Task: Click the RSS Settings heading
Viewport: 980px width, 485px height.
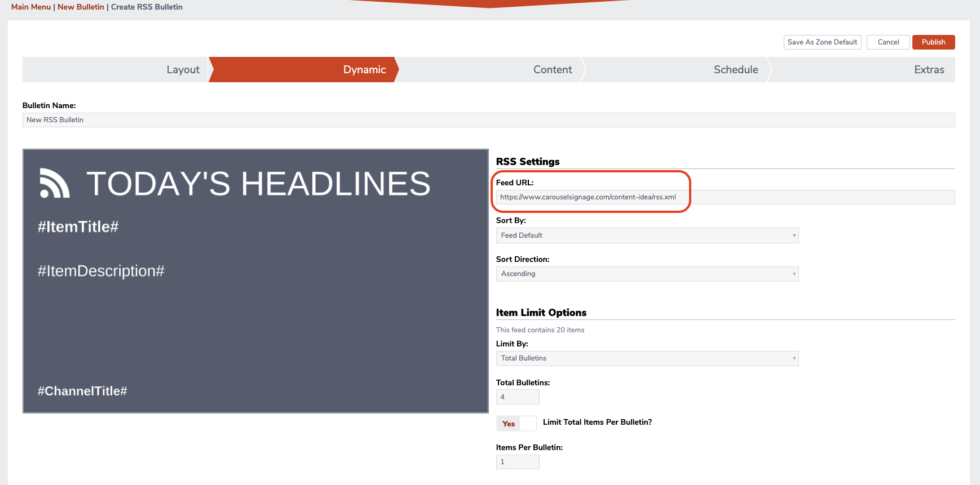Action: point(528,162)
